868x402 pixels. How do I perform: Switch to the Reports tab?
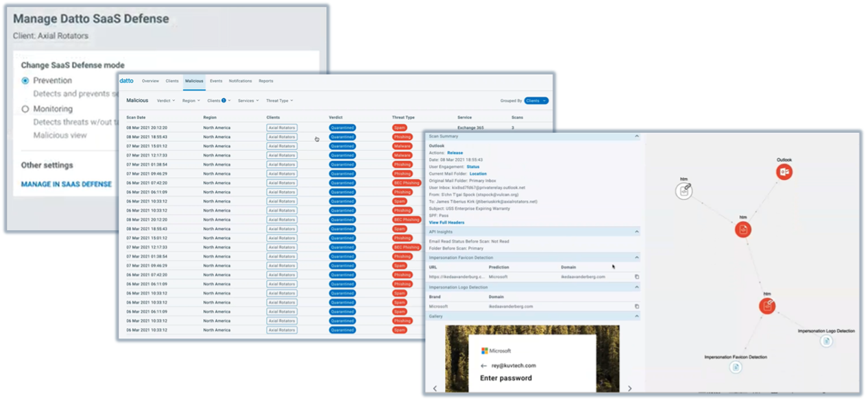(266, 81)
